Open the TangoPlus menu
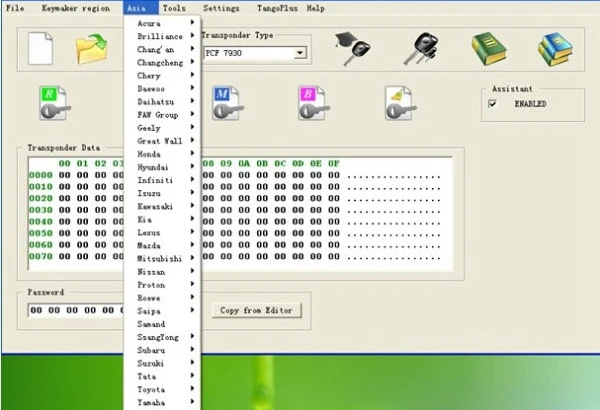This screenshot has width=600, height=410. pyautogui.click(x=277, y=8)
